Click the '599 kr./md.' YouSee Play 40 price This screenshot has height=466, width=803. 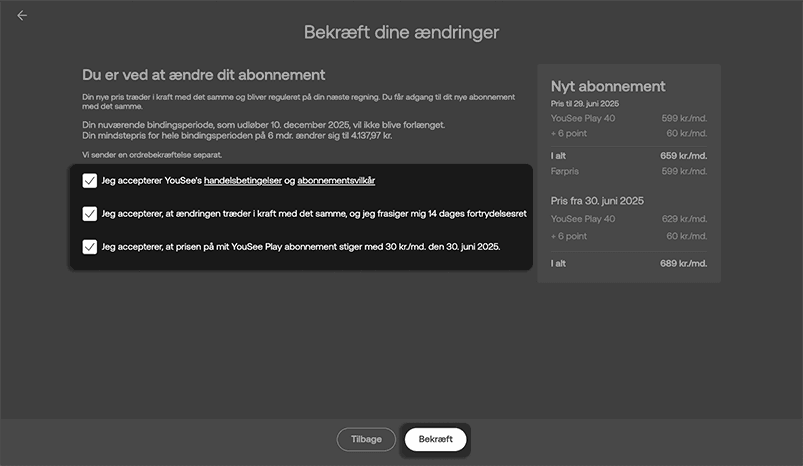684,118
